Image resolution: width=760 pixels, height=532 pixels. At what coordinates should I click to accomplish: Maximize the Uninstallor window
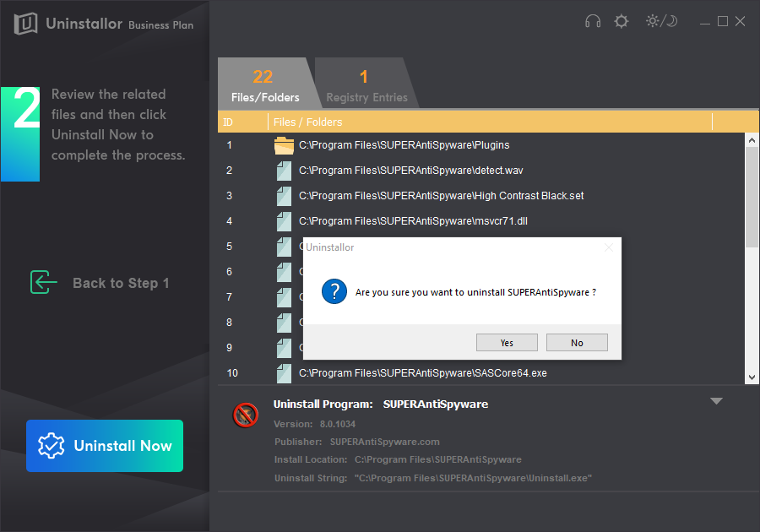click(723, 21)
